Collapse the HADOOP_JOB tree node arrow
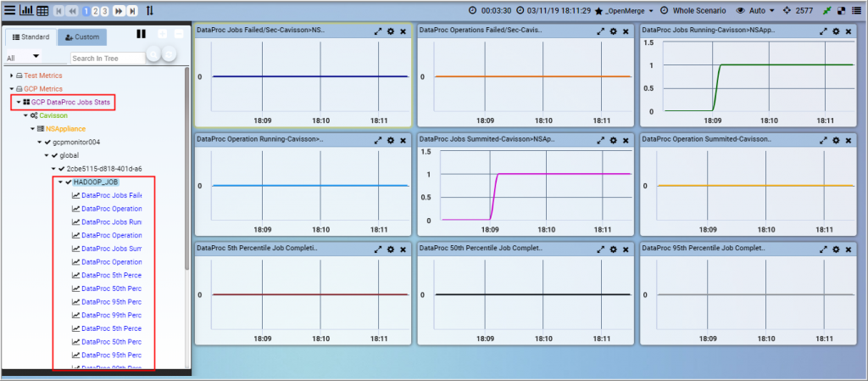 [61, 182]
